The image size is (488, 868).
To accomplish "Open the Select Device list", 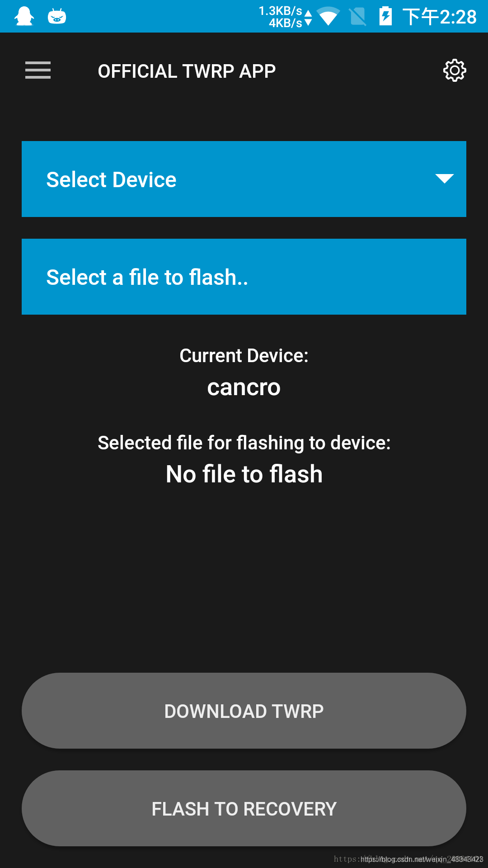I will 244,179.
